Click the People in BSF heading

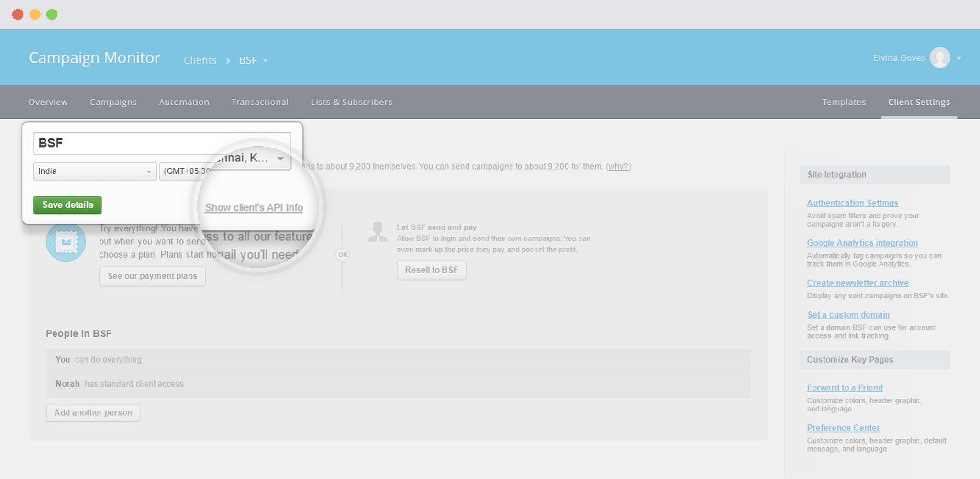(x=78, y=334)
